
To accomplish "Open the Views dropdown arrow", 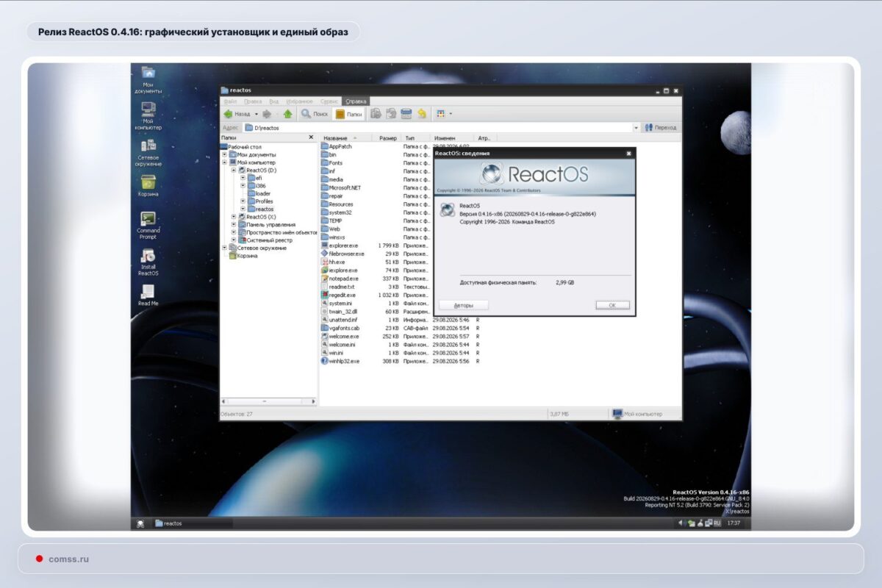I will 451,114.
